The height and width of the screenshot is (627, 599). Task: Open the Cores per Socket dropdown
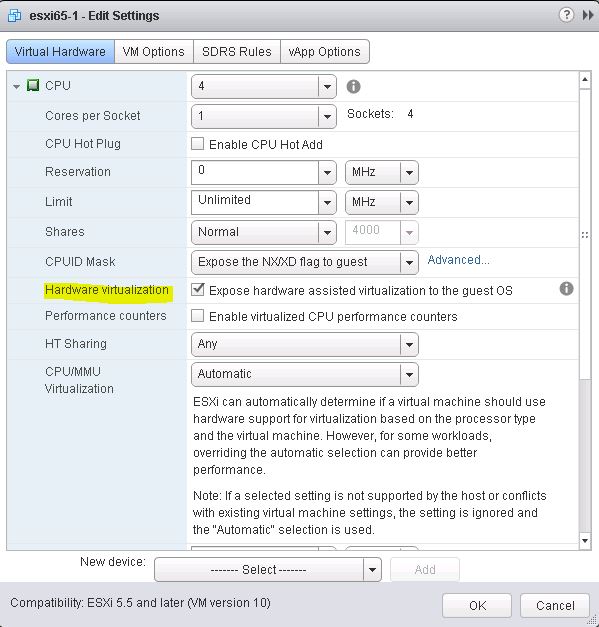pos(327,116)
